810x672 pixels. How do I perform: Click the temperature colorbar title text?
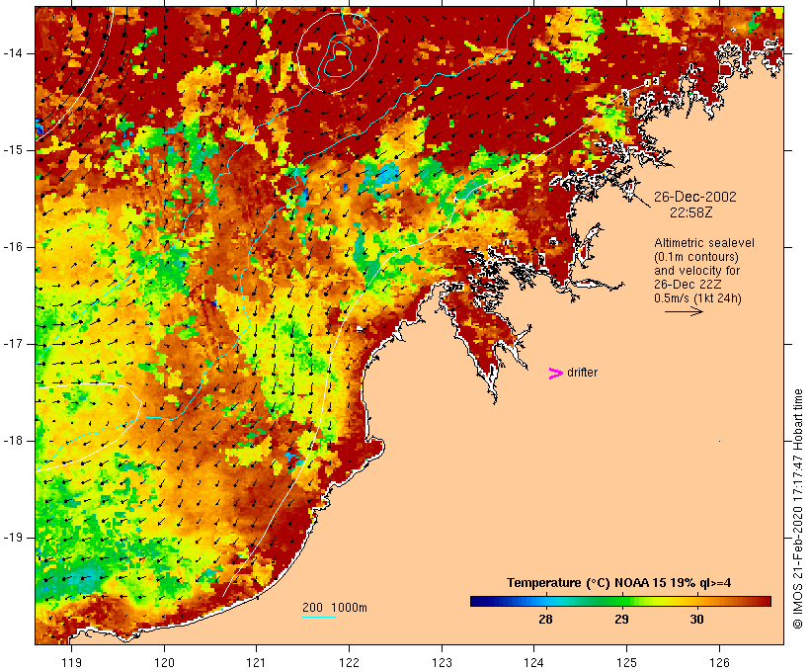619,583
